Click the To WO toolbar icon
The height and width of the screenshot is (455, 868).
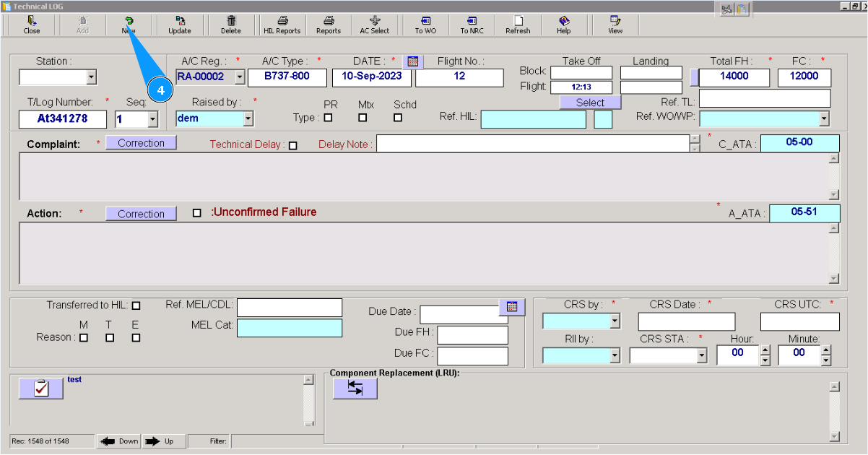pyautogui.click(x=425, y=25)
